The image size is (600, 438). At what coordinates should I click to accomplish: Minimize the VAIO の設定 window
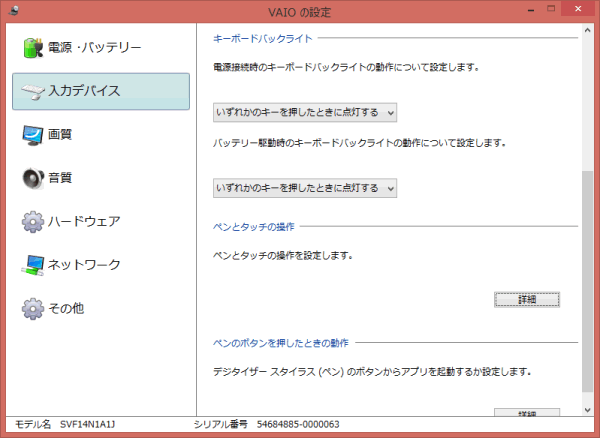click(531, 10)
